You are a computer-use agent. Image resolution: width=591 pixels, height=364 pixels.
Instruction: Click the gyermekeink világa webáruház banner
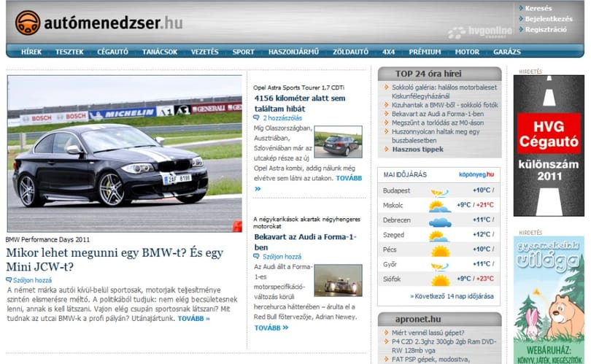(549, 300)
